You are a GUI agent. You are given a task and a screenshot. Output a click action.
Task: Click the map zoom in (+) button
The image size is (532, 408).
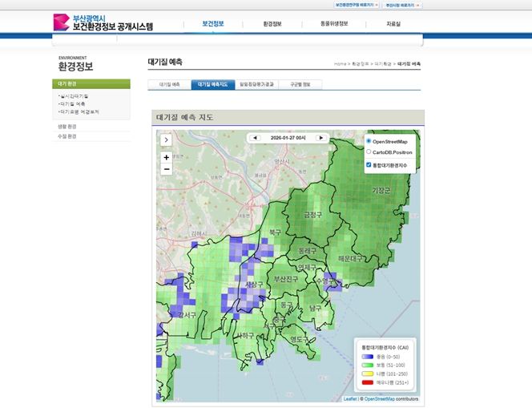pos(167,157)
